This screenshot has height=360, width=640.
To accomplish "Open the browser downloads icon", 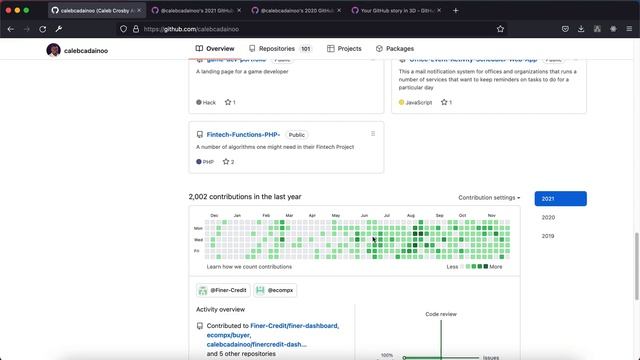I will coord(581,29).
